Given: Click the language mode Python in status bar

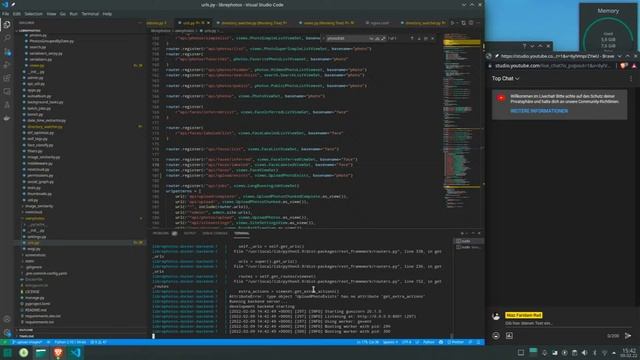Looking at the screenshot, I should [428, 342].
